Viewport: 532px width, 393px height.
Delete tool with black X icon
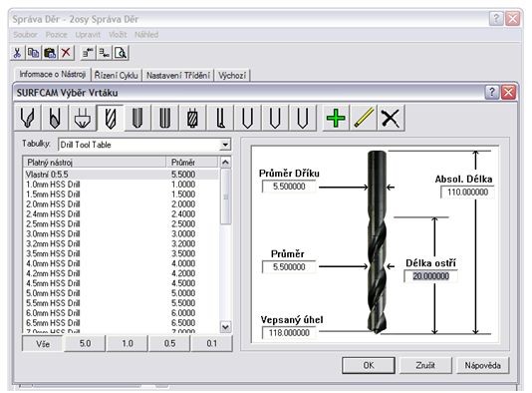(391, 119)
